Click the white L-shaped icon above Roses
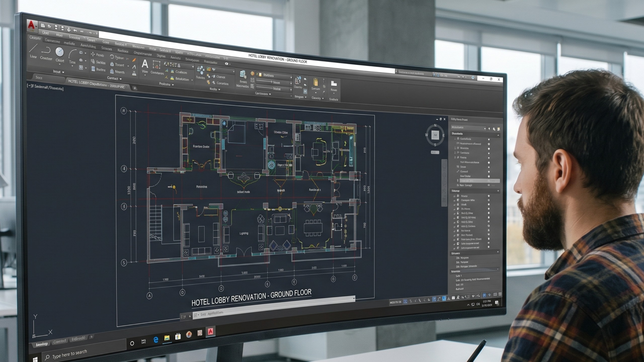Image resolution: width=644 pixels, height=362 pixels. point(334,83)
